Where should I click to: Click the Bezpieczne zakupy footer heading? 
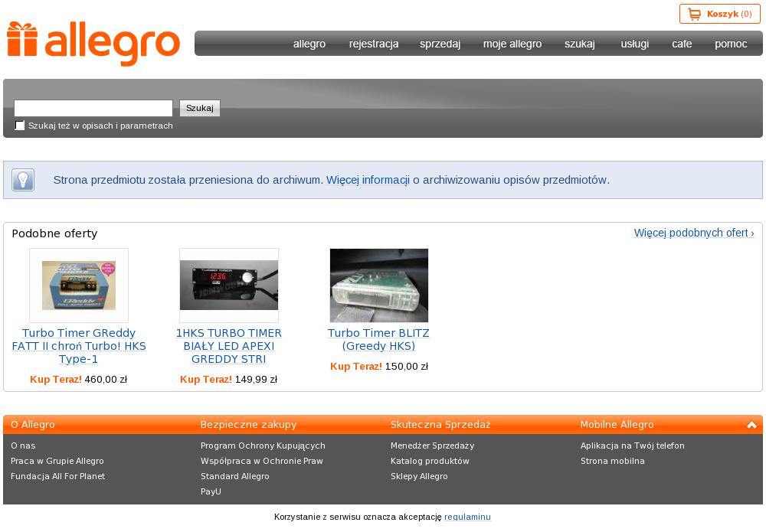coord(249,425)
